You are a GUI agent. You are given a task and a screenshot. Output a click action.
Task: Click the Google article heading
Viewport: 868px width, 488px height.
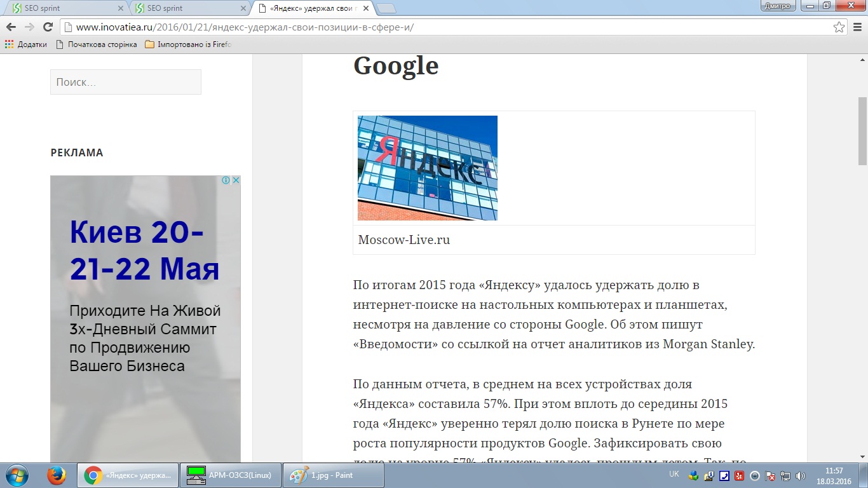pos(396,65)
